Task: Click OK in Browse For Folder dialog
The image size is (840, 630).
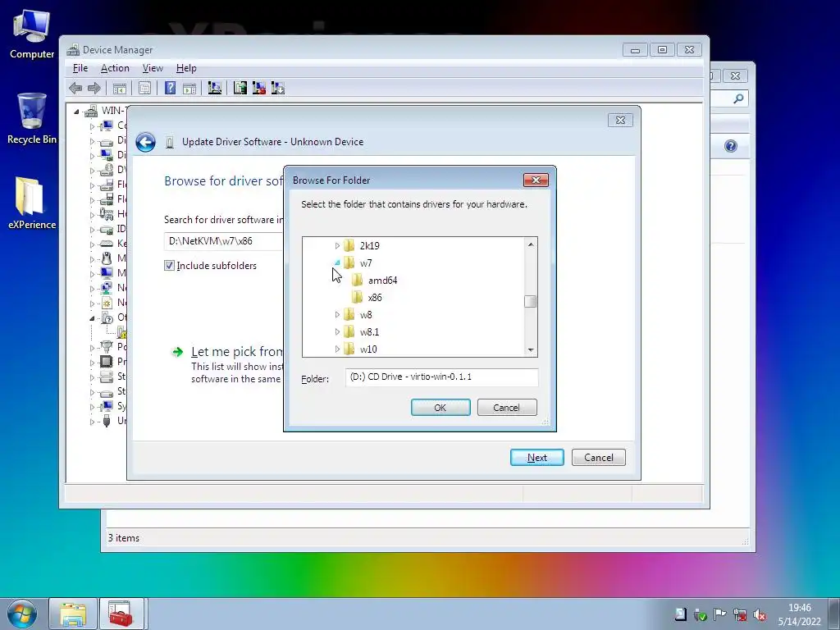Action: coord(441,407)
